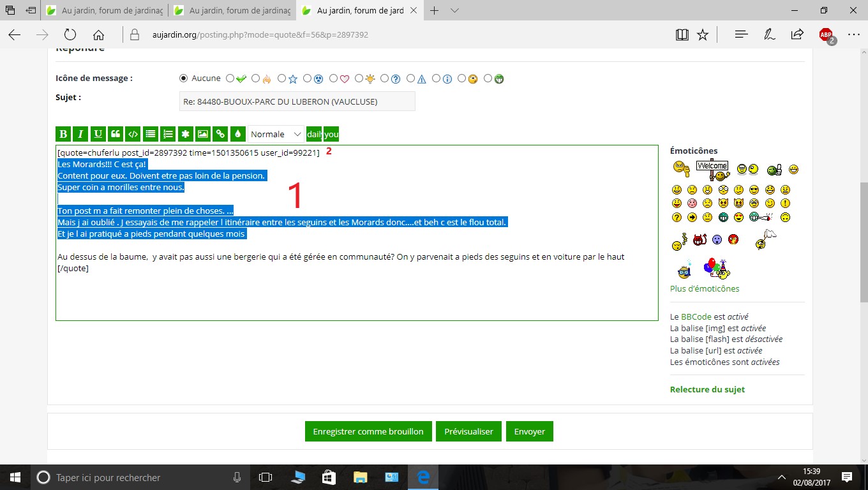This screenshot has height=490, width=868.
Task: Choose the star message icon radio button
Action: pyautogui.click(x=282, y=78)
